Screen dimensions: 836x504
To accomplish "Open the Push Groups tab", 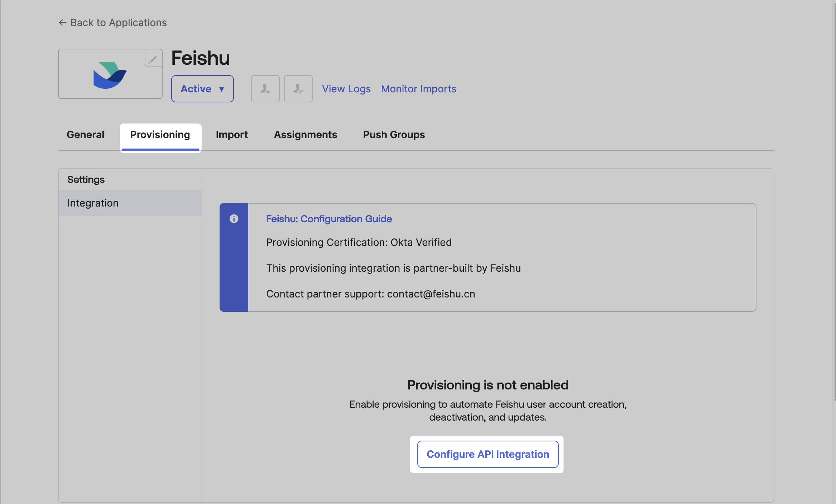I will [394, 135].
